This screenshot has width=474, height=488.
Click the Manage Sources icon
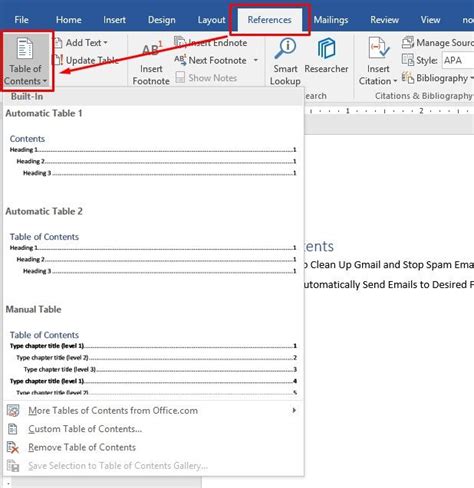pos(408,42)
